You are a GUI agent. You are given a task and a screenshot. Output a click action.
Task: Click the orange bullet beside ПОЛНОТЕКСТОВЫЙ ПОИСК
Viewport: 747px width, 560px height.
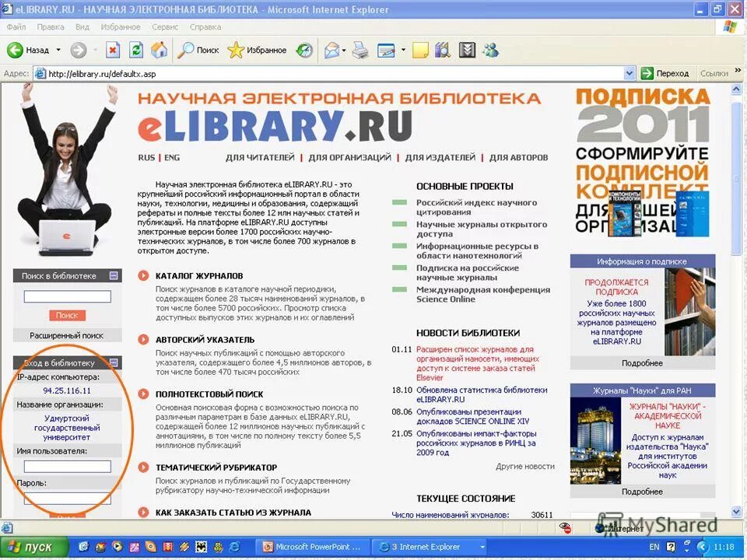pos(143,394)
